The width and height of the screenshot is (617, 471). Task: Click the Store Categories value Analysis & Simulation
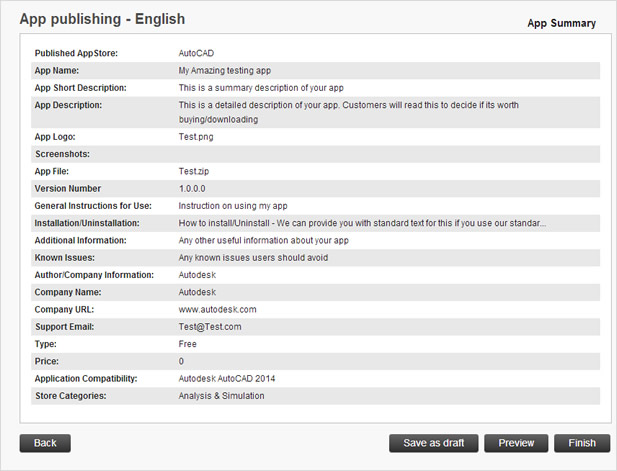click(222, 396)
